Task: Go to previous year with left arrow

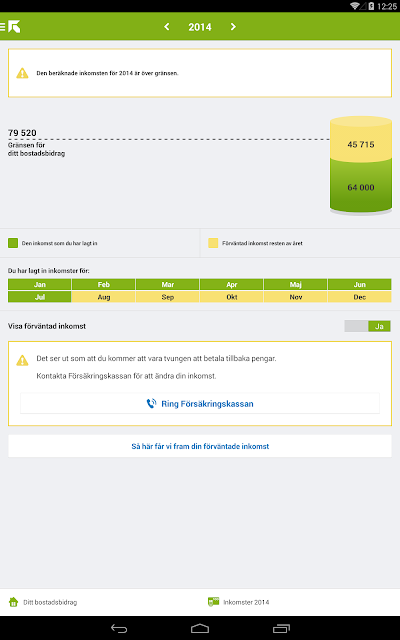Action: click(x=167, y=27)
